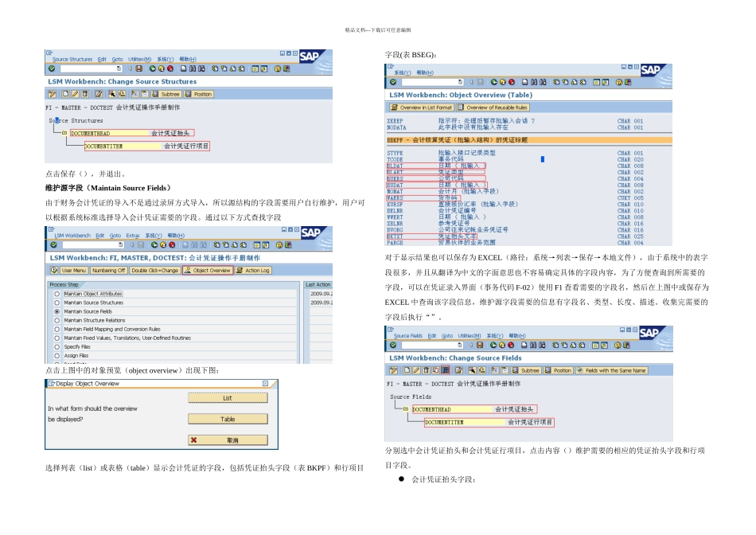Click yellow Exit icon in Change Source Structures window
756x535 pixels.
(x=162, y=68)
